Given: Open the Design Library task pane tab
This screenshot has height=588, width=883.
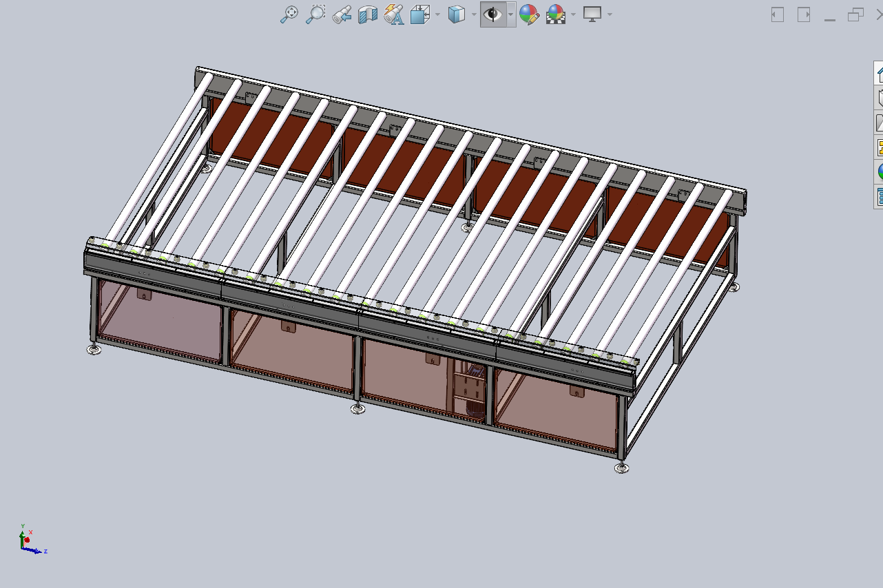Looking at the screenshot, I should coord(879,98).
